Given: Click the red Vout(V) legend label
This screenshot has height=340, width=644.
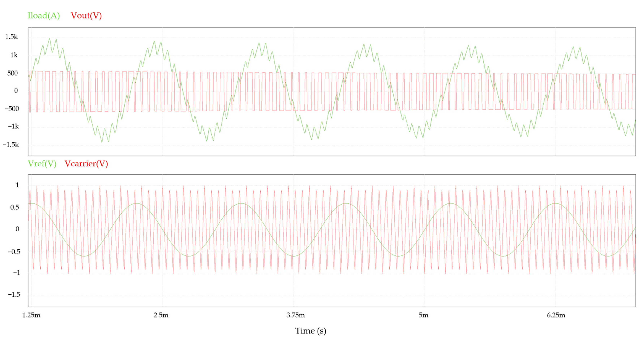Looking at the screenshot, I should (x=86, y=15).
